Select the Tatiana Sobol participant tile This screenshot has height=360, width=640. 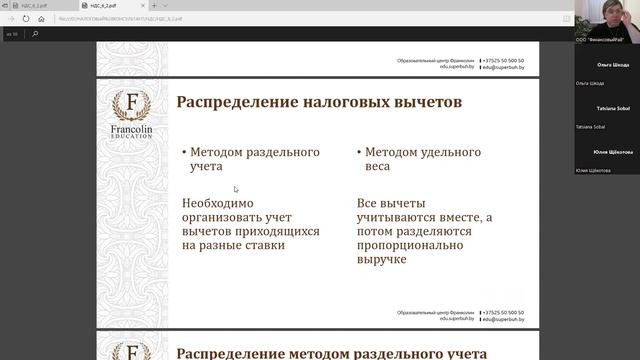607,109
